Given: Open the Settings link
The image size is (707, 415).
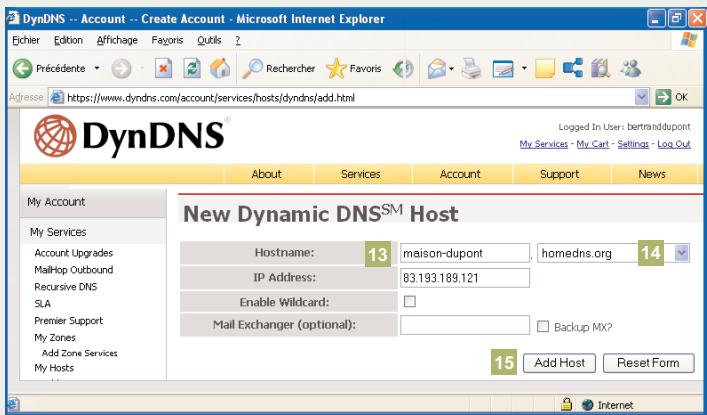Looking at the screenshot, I should (x=633, y=144).
